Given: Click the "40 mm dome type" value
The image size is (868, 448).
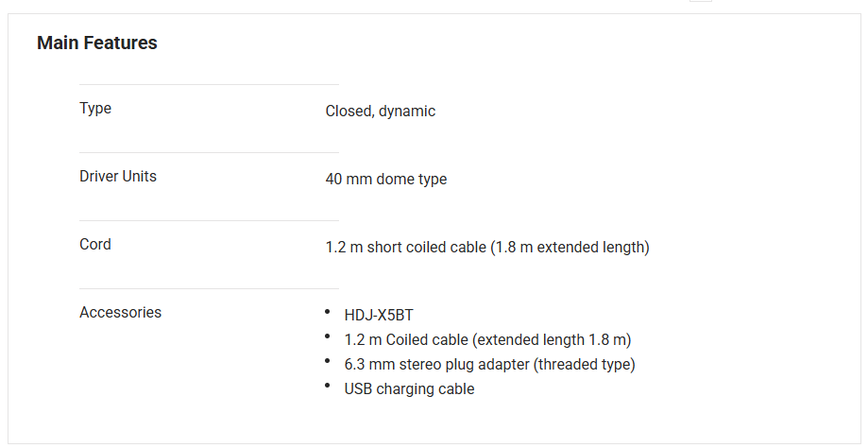Looking at the screenshot, I should [x=386, y=180].
